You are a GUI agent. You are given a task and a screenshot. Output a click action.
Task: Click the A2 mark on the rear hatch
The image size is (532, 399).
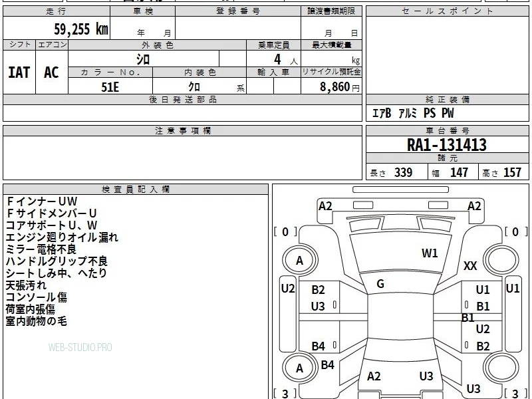tap(374, 376)
